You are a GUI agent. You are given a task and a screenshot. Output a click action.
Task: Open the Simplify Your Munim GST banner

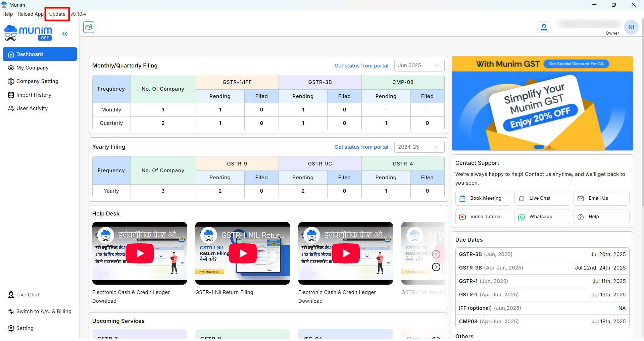click(x=542, y=104)
